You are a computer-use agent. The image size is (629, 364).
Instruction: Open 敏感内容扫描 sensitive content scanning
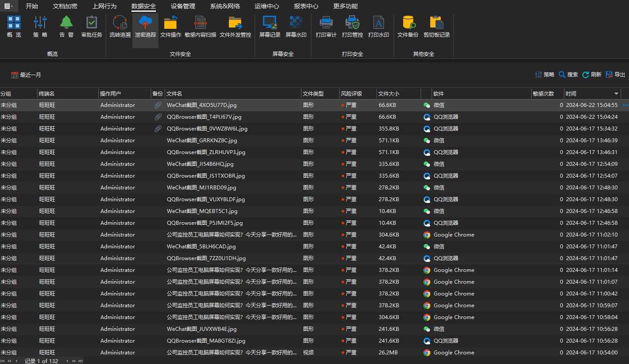[x=200, y=27]
